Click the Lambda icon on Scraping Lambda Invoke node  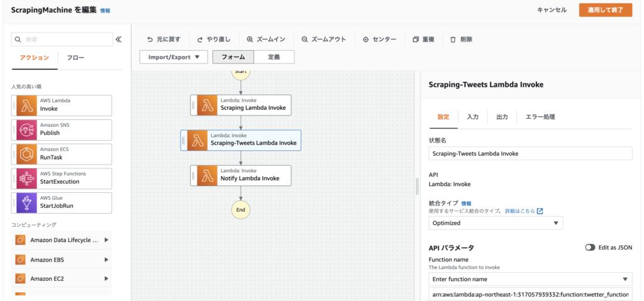(x=207, y=105)
